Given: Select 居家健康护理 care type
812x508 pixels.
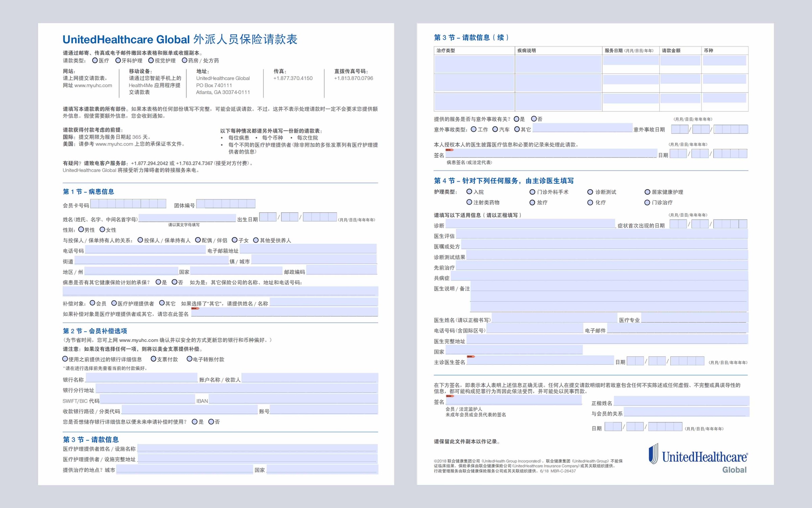Looking at the screenshot, I should 647,192.
